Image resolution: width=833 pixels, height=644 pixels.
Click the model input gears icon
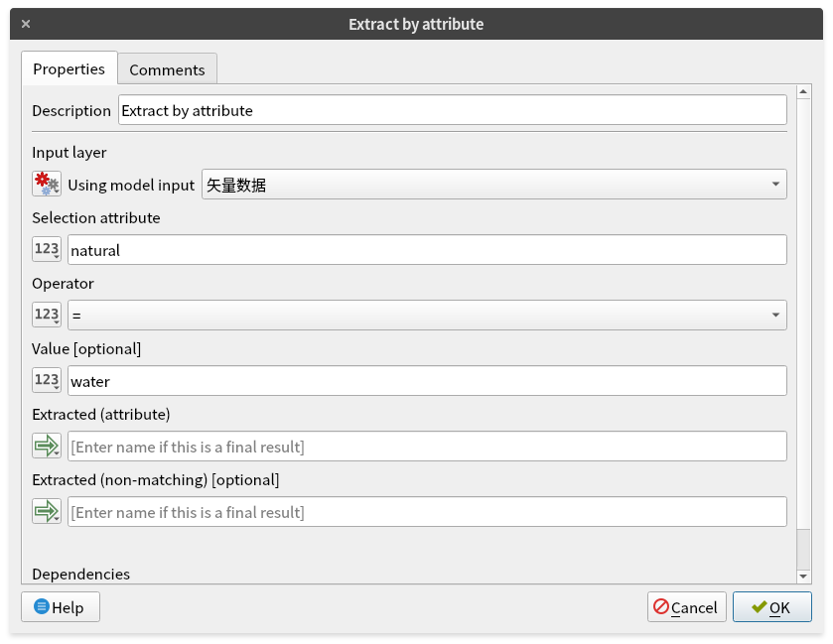[x=47, y=185]
